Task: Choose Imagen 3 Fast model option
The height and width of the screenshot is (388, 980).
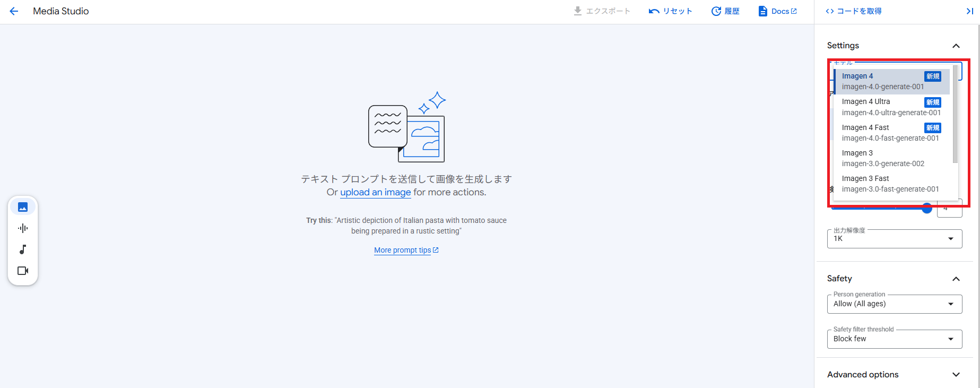Action: click(892, 184)
